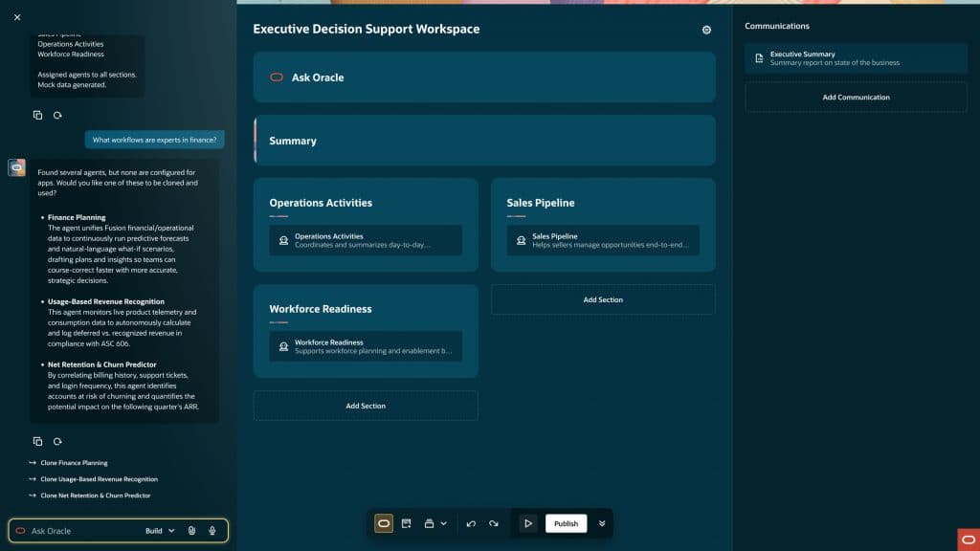Add Section below Workforce Readiness
This screenshot has width=980, height=551.
pos(366,406)
